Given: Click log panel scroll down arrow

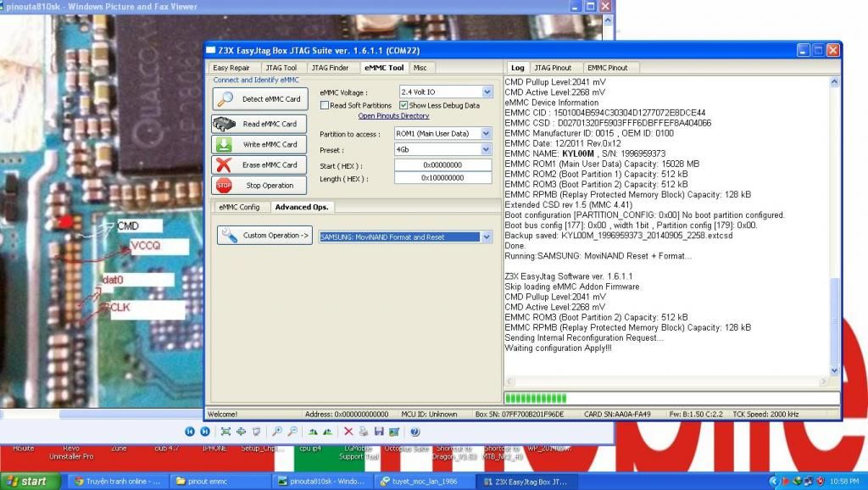Looking at the screenshot, I should pos(834,370).
